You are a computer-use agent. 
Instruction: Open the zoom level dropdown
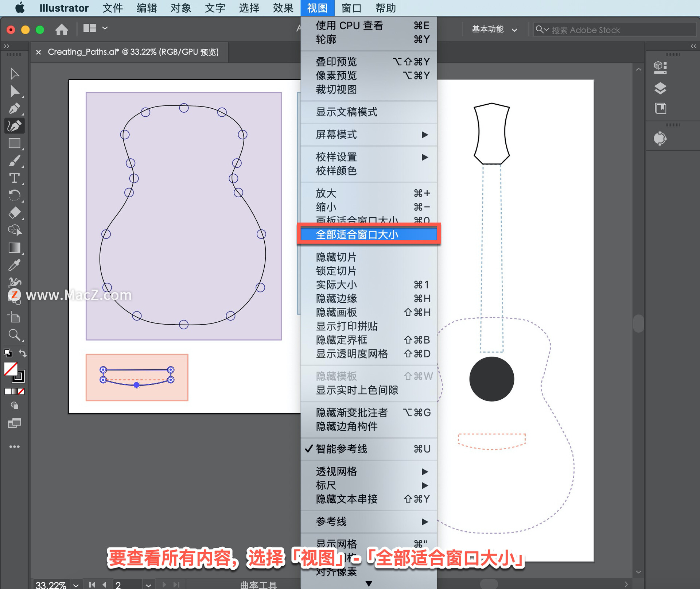(76, 585)
